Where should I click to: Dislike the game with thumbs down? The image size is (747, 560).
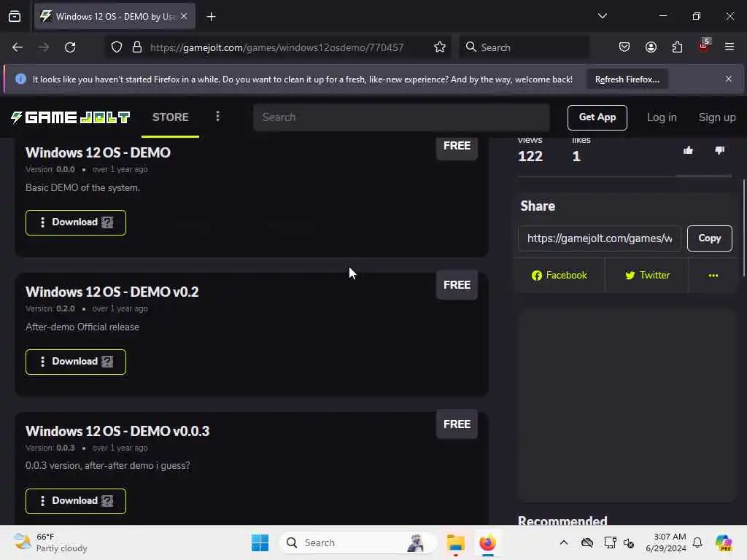coord(719,150)
